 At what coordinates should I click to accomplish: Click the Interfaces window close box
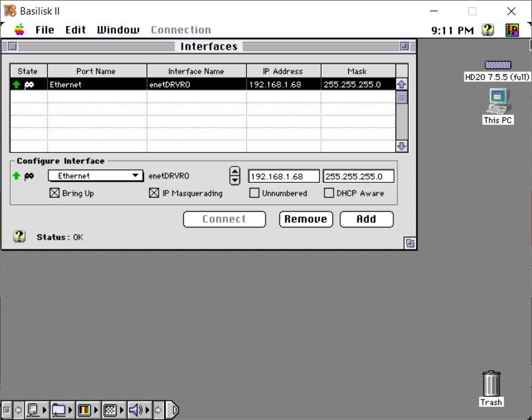click(13, 46)
